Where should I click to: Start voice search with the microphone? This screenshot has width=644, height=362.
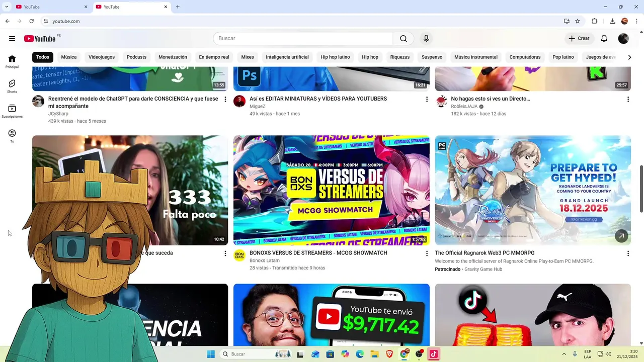pos(426,39)
